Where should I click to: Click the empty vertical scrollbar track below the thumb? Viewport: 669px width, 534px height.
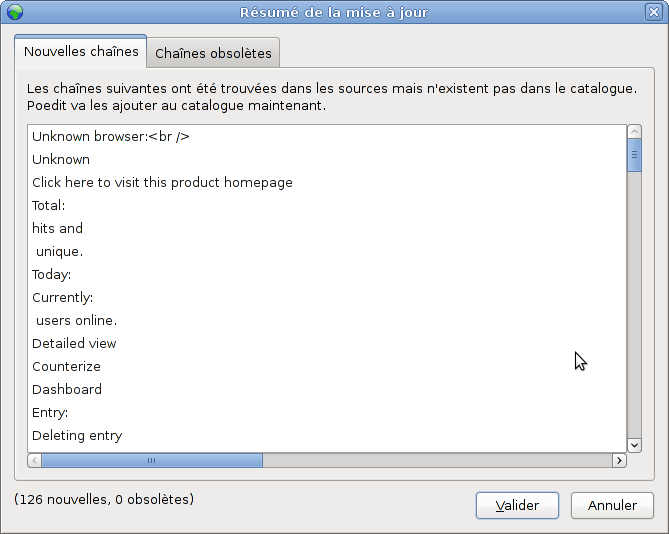coord(634,305)
